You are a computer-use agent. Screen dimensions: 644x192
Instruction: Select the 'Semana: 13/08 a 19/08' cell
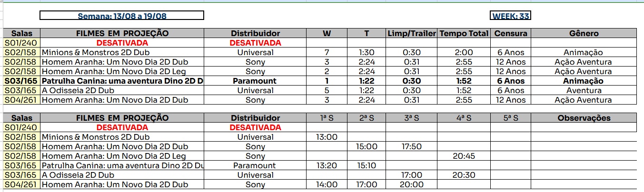[122, 16]
